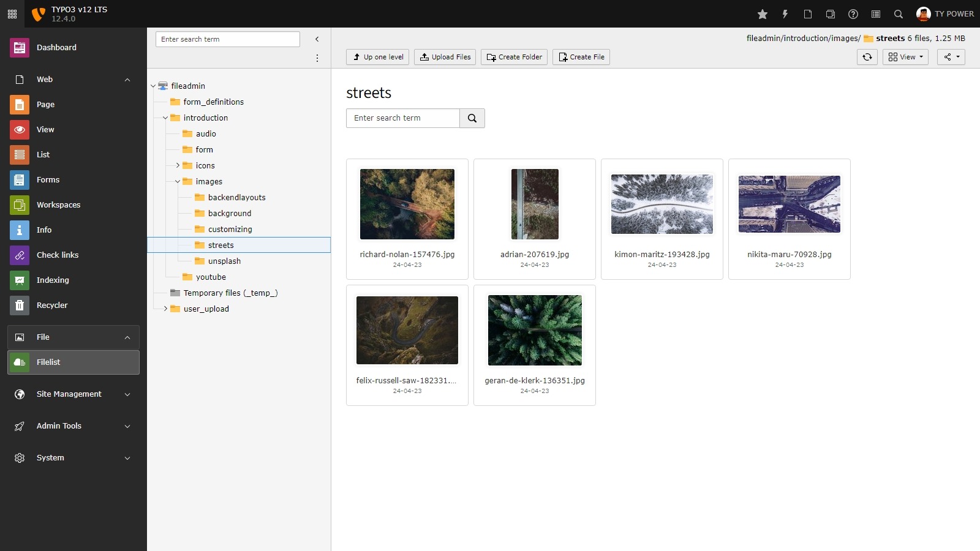Open the Workspaces module
Image resolution: width=980 pixels, height=551 pixels.
point(58,204)
